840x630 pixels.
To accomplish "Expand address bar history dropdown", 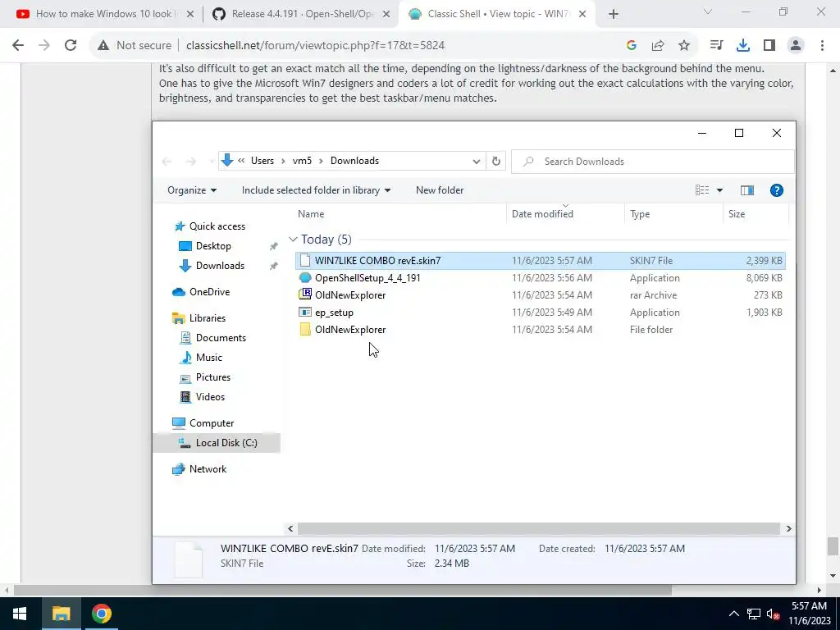I will point(477,162).
